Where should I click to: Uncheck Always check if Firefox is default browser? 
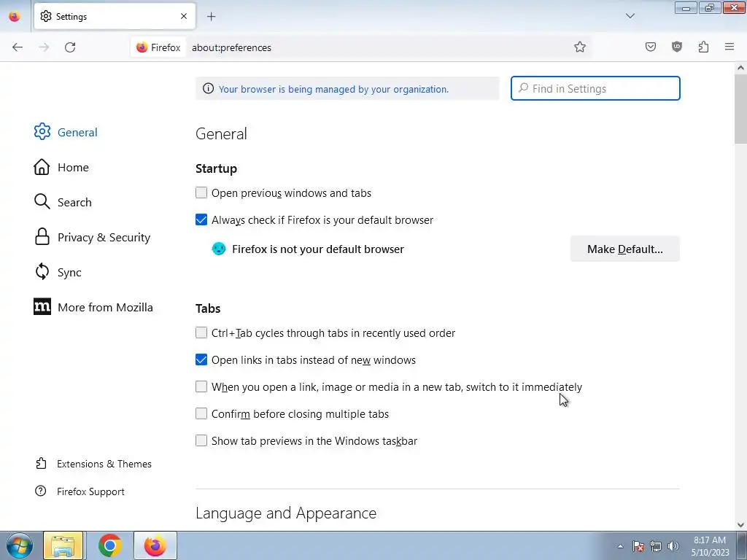click(201, 220)
